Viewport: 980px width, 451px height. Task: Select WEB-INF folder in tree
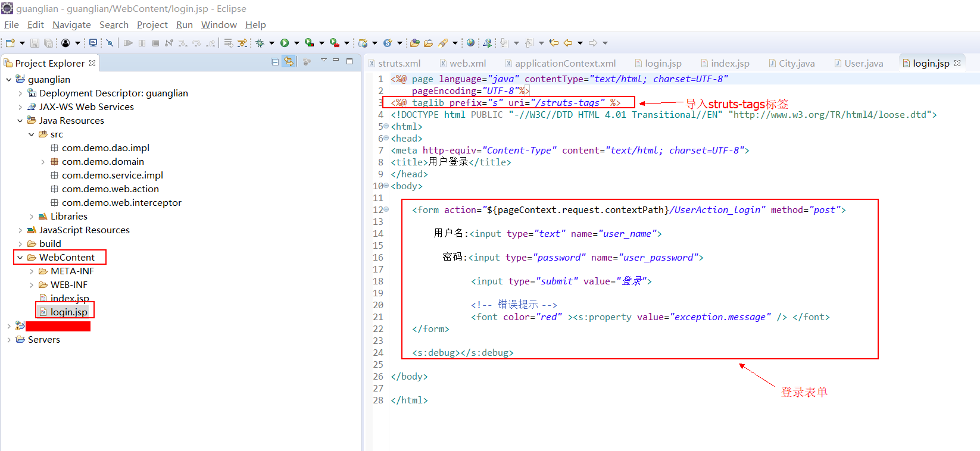click(69, 285)
